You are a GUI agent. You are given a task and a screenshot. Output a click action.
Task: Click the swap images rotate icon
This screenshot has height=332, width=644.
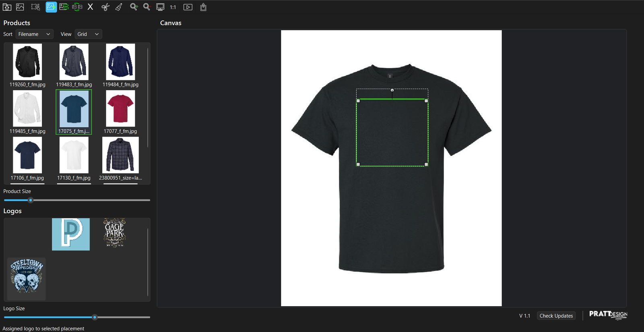pyautogui.click(x=77, y=7)
